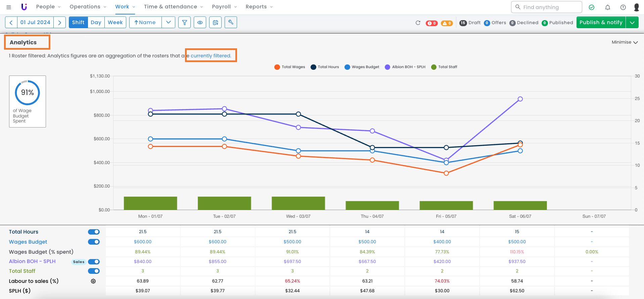
Task: Open the Name sort order dropdown
Action: [168, 22]
